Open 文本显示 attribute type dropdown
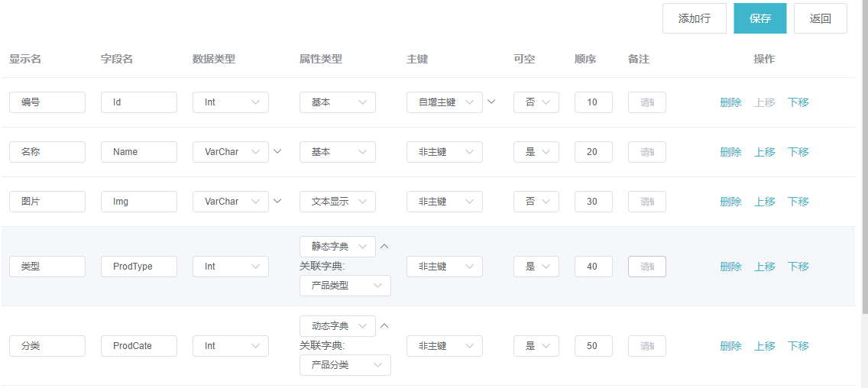 pyautogui.click(x=338, y=202)
